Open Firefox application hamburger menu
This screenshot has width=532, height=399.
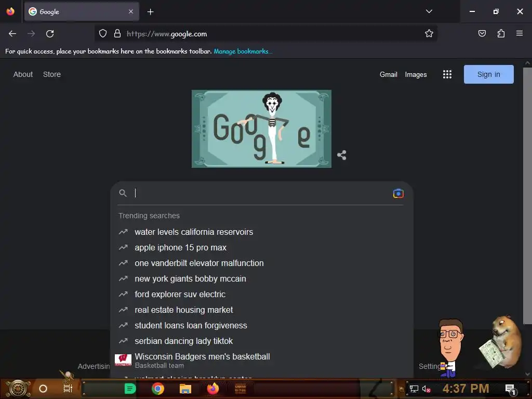519,33
